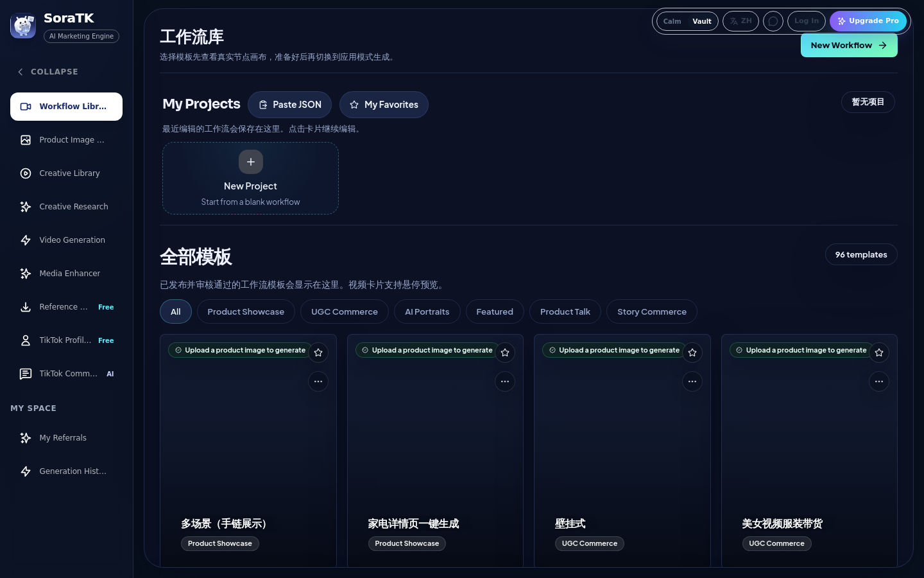Click Product Showcase tag on 家电详情页一键生成 card
The height and width of the screenshot is (578, 924).
click(x=407, y=543)
